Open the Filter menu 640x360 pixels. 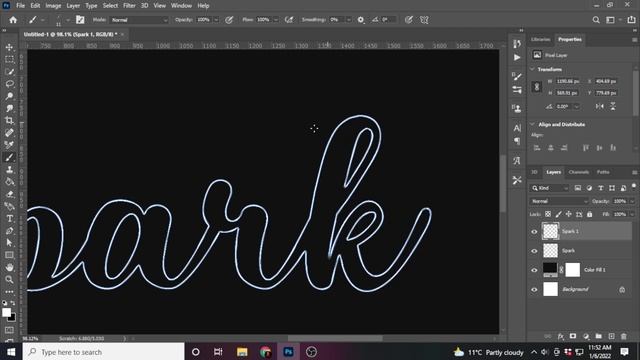[129, 6]
